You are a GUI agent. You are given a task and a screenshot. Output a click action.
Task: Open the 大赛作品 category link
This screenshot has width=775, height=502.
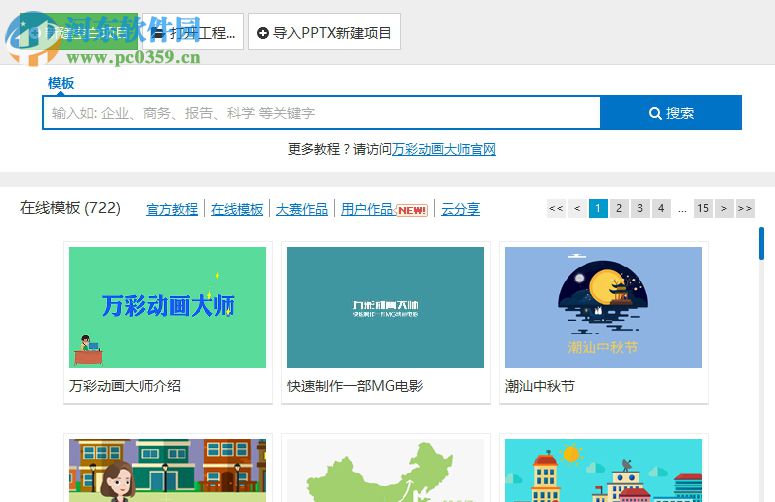click(x=301, y=209)
